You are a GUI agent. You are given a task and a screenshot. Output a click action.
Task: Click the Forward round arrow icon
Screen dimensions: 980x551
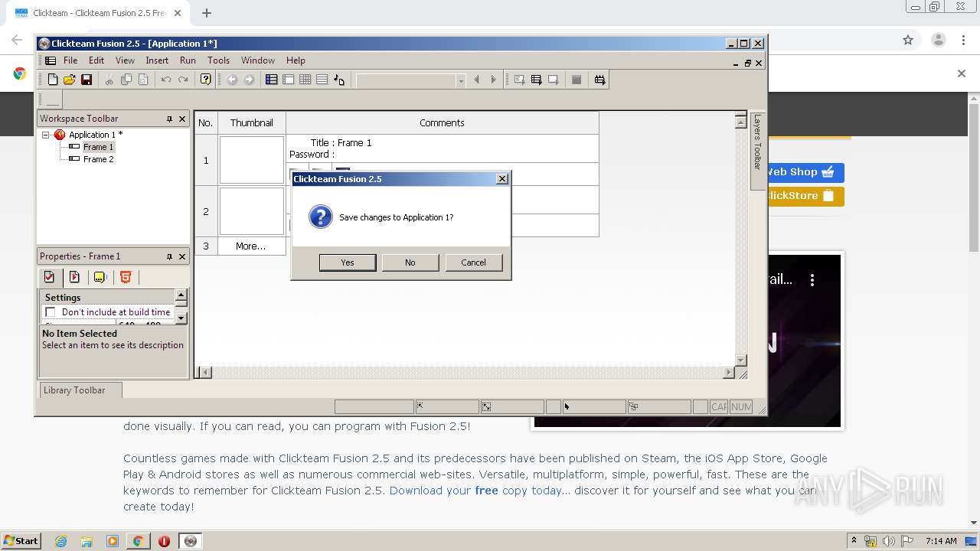click(x=249, y=80)
